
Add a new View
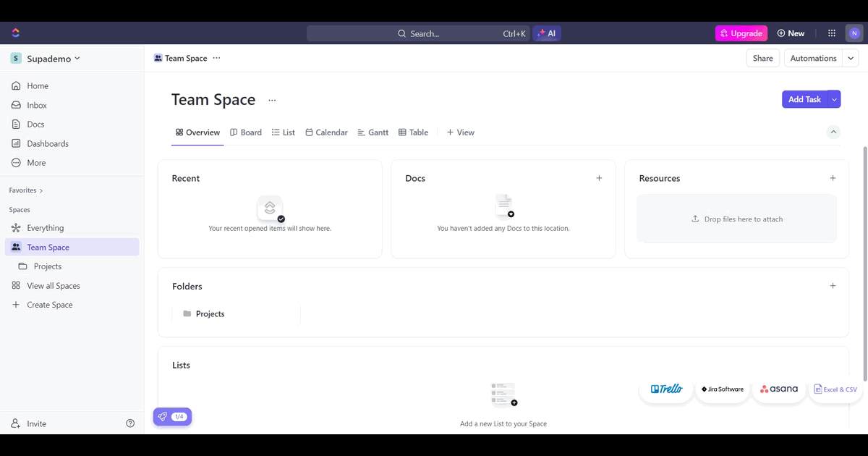[461, 132]
